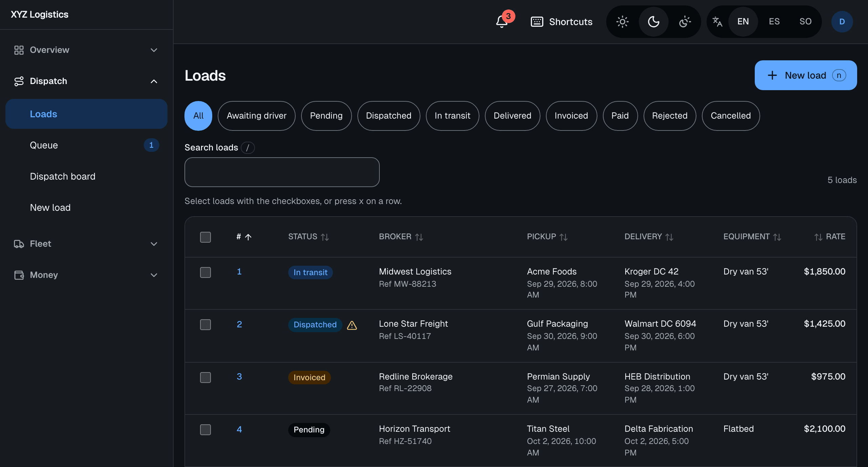This screenshot has height=467, width=868.
Task: Expand the Fleet section chevron
Action: [154, 244]
